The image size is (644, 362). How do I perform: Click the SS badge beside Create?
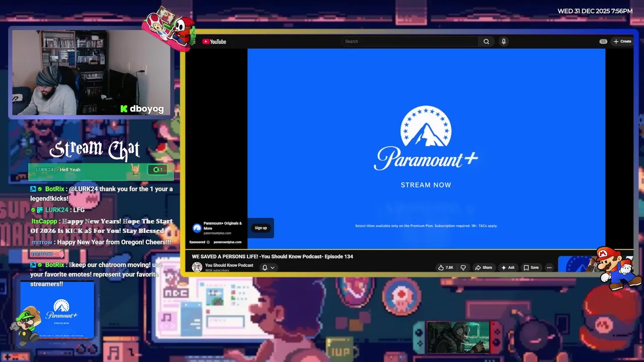click(603, 41)
